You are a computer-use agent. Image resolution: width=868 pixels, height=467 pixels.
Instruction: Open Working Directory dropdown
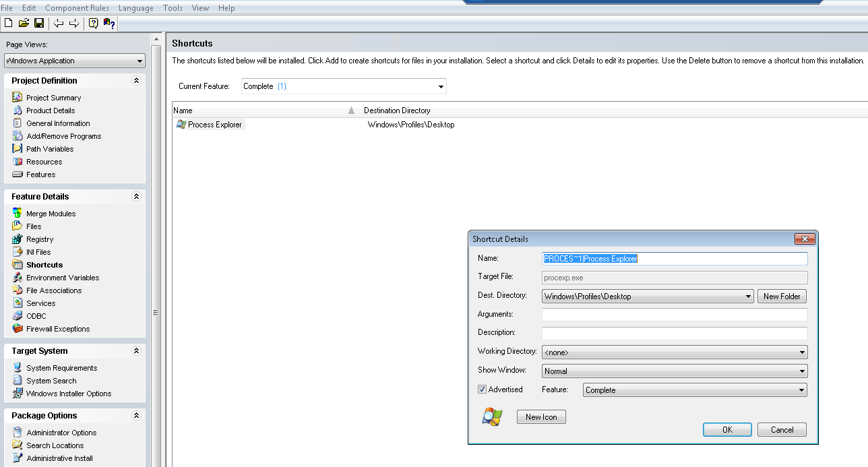click(x=675, y=352)
